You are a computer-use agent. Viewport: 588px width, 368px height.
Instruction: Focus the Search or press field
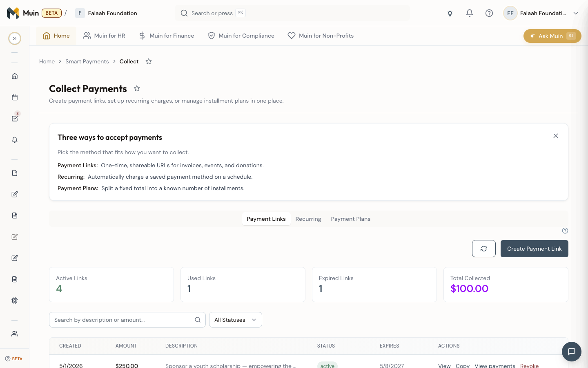292,13
